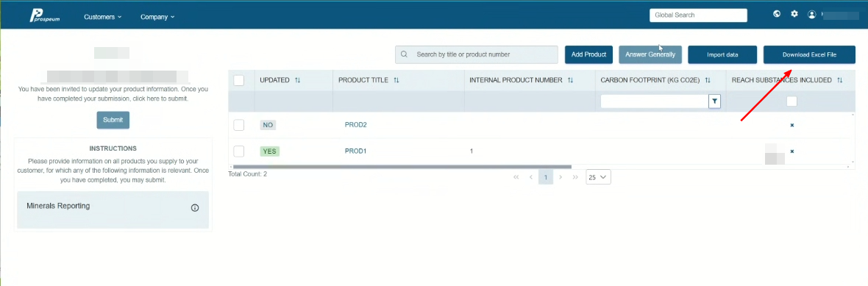Click the user profile avatar icon
This screenshot has height=286, width=868.
point(812,15)
